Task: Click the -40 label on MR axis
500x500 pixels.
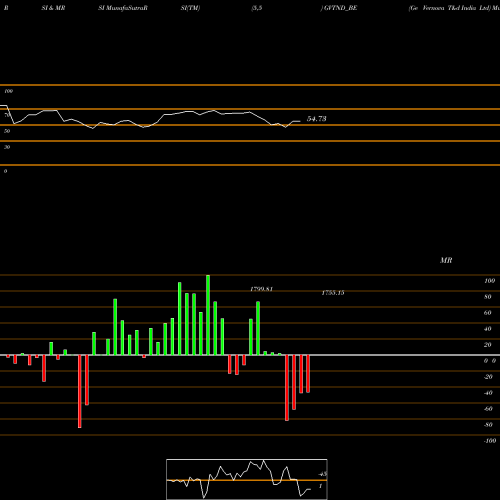Action: [488, 393]
